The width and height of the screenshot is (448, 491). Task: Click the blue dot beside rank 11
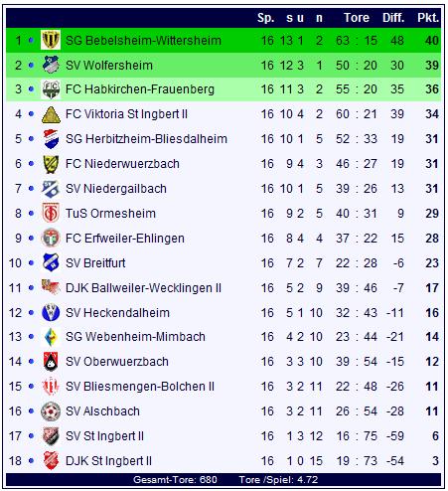point(31,288)
